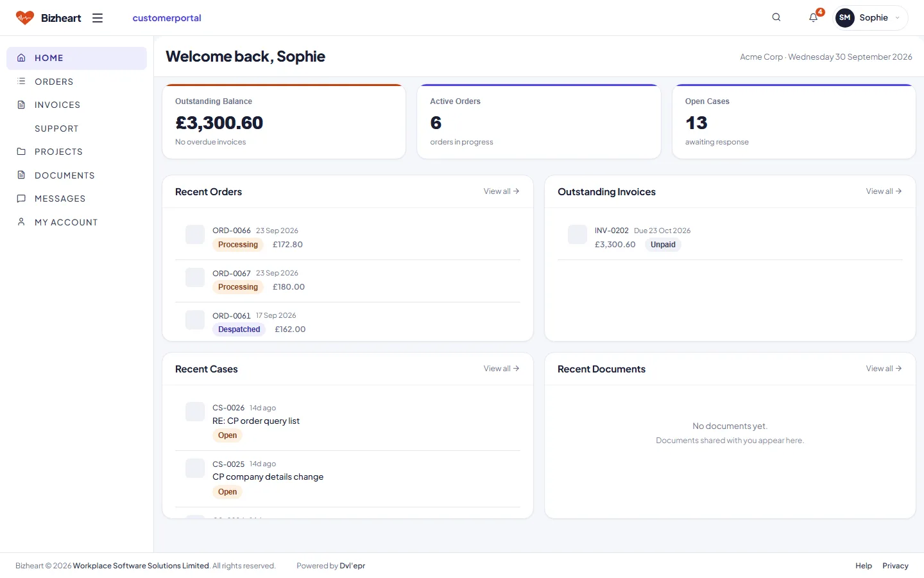Go to Support in the sidebar
Screen dimensions: 924x578
click(76, 128)
